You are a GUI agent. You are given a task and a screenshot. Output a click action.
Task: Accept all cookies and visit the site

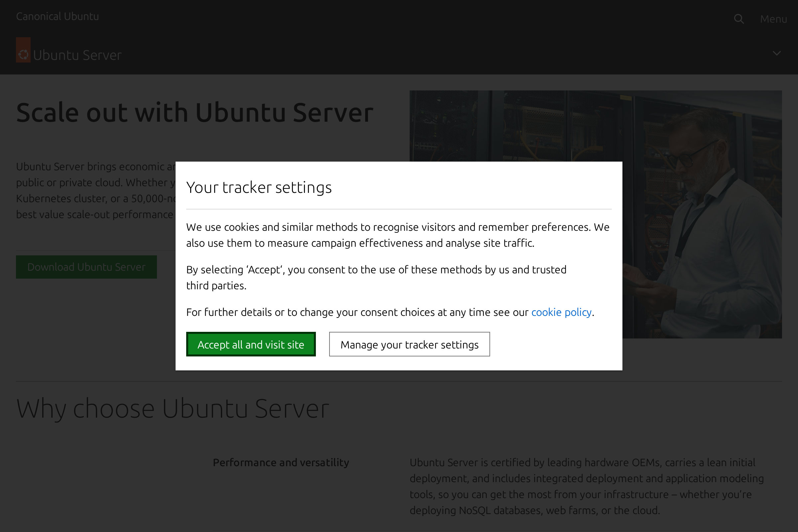tap(251, 344)
